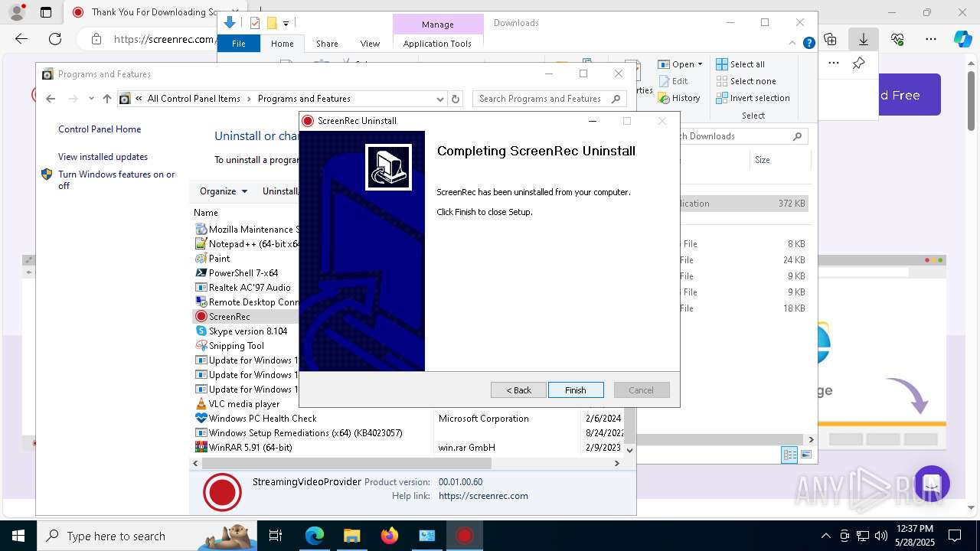This screenshot has width=980, height=551.
Task: Switch to Home tab in Explorer
Action: [x=283, y=44]
